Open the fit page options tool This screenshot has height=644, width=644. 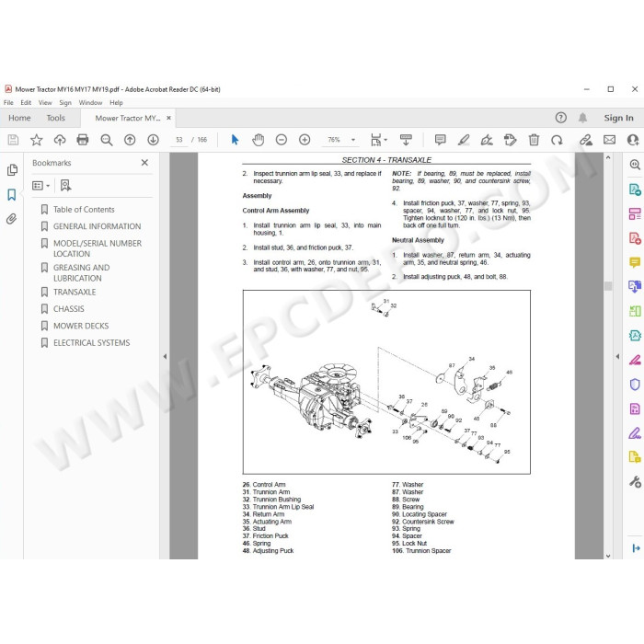coord(378,140)
